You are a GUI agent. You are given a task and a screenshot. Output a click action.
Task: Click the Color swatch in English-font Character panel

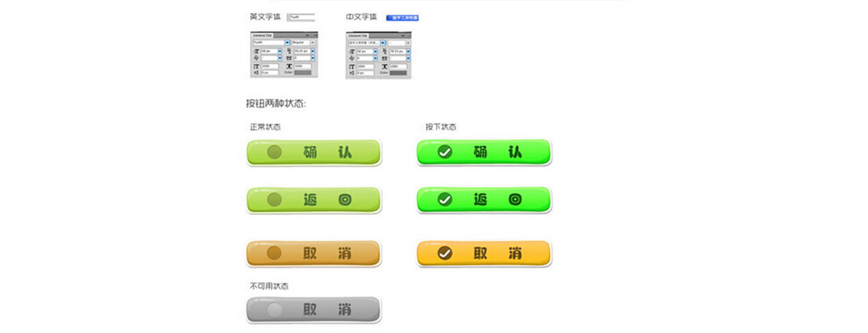[303, 72]
